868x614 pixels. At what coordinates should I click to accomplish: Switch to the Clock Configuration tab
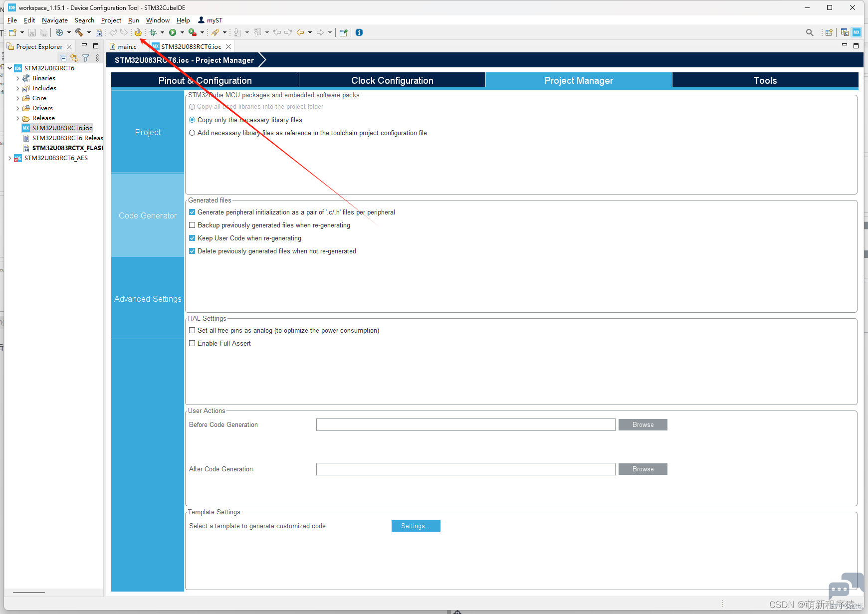(x=392, y=80)
